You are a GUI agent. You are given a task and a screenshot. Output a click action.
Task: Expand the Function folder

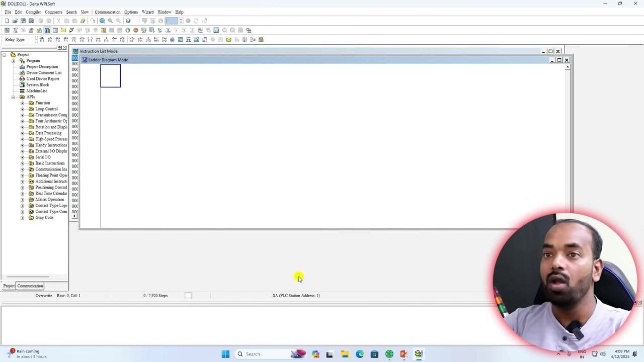coord(22,103)
